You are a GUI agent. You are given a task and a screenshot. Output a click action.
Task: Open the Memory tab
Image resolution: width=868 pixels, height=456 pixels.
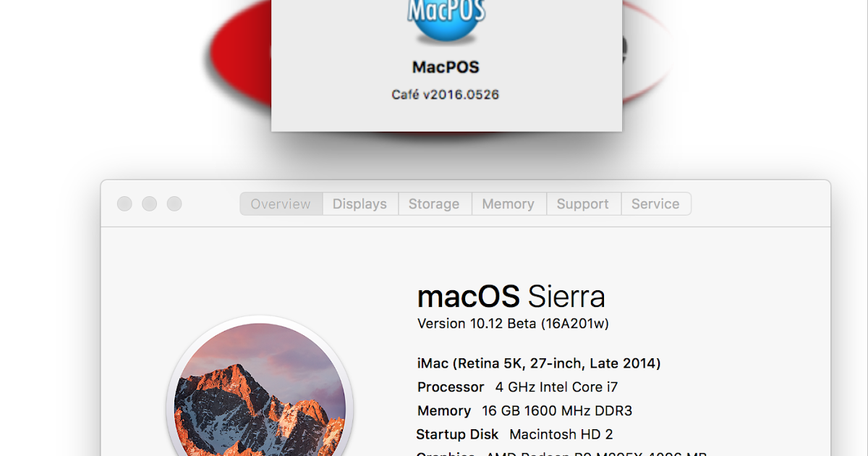pos(509,203)
